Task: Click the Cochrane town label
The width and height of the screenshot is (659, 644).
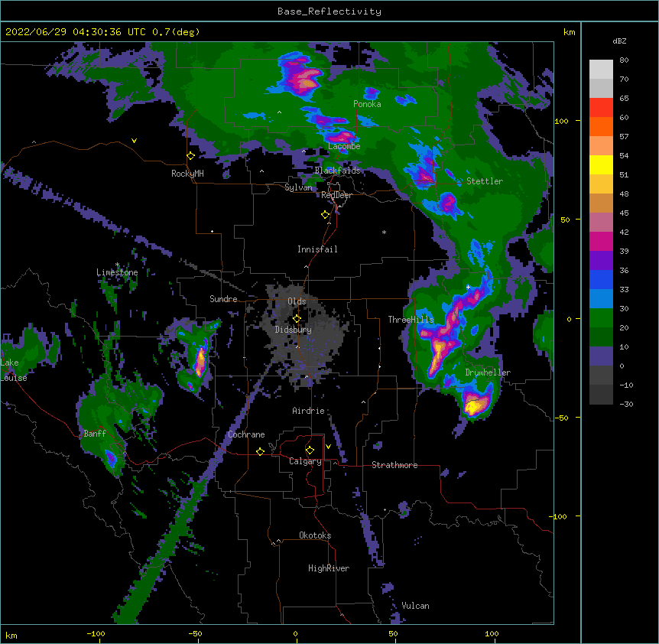Action: [246, 434]
